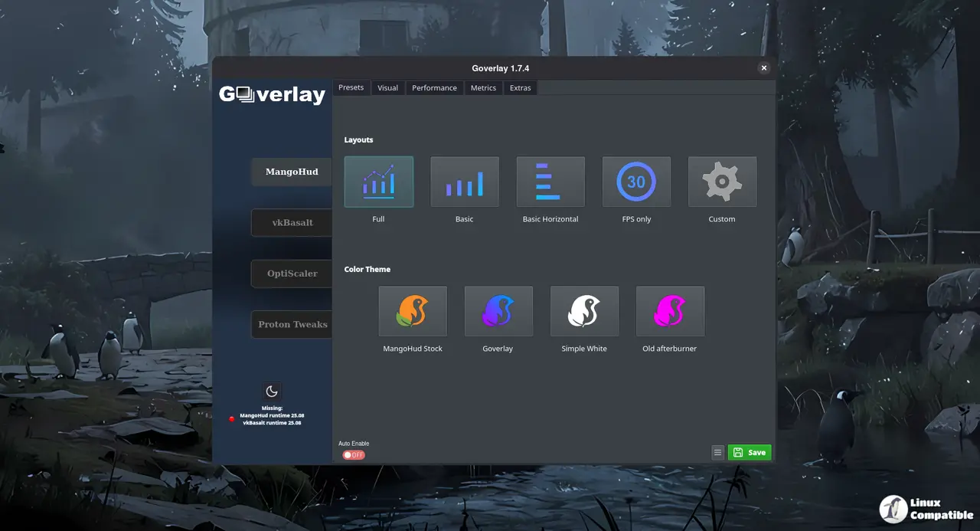Open the hamburger menu beside Save
This screenshot has height=531, width=980.
717,453
